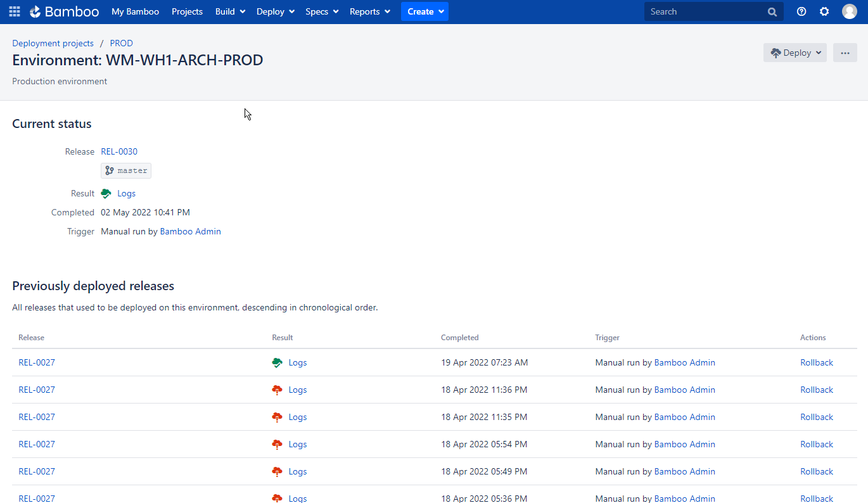Screen dimensions: 868x503
Task: Click the Completed column header
Action: click(x=460, y=338)
